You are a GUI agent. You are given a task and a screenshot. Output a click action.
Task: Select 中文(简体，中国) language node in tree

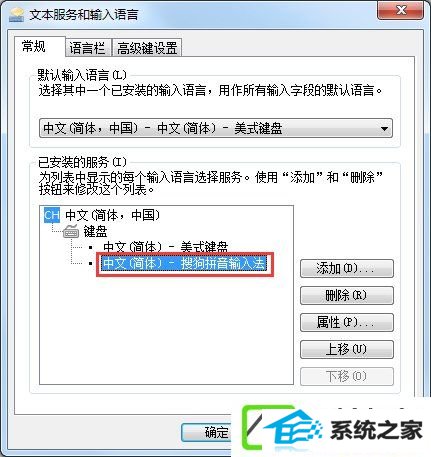pos(112,215)
